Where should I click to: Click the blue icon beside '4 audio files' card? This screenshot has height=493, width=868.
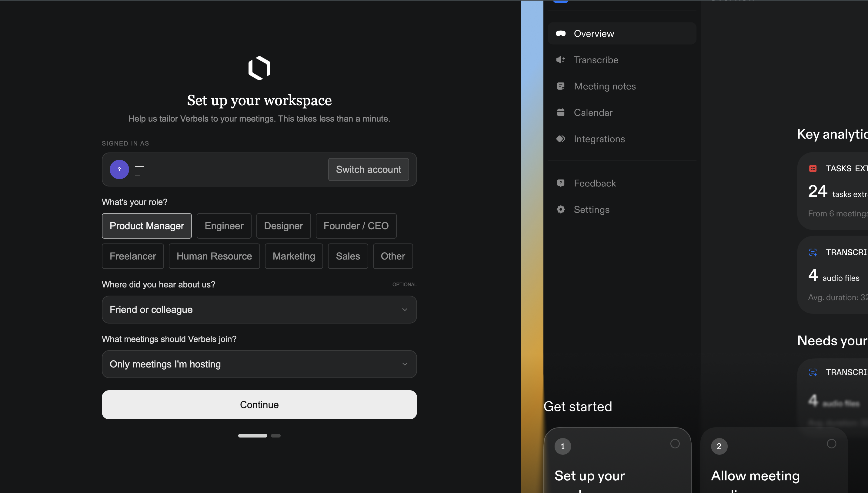(813, 252)
